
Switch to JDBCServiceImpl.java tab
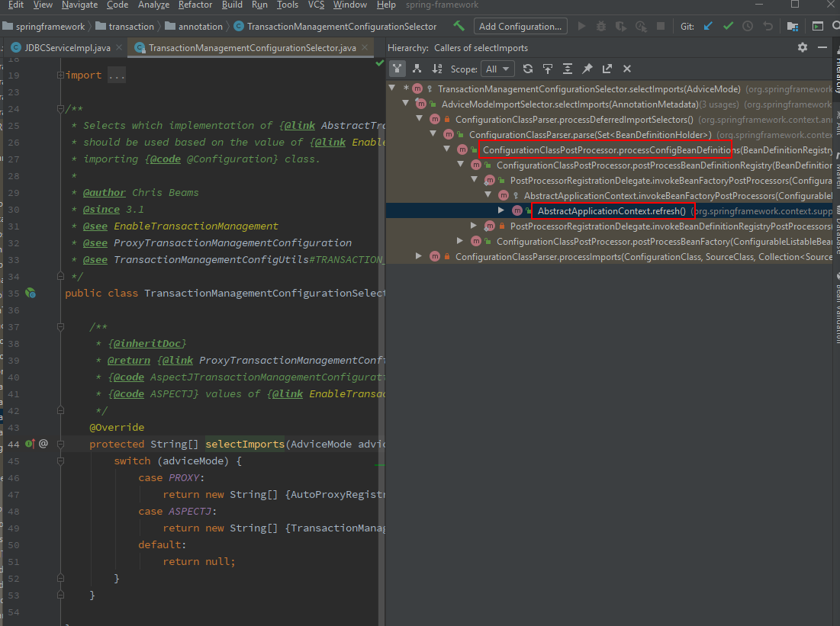point(67,48)
